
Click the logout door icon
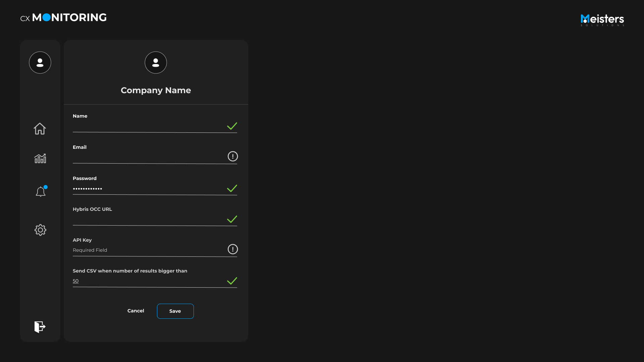pyautogui.click(x=40, y=327)
